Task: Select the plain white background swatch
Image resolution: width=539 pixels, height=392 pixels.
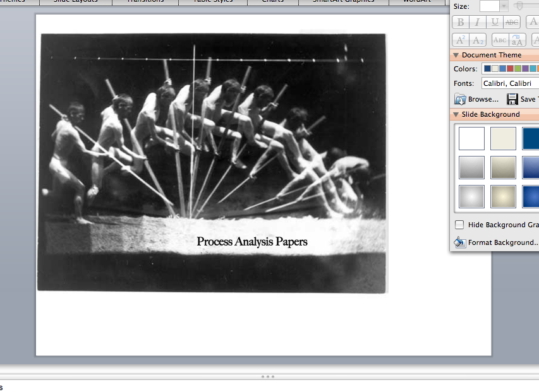Action: coord(471,138)
